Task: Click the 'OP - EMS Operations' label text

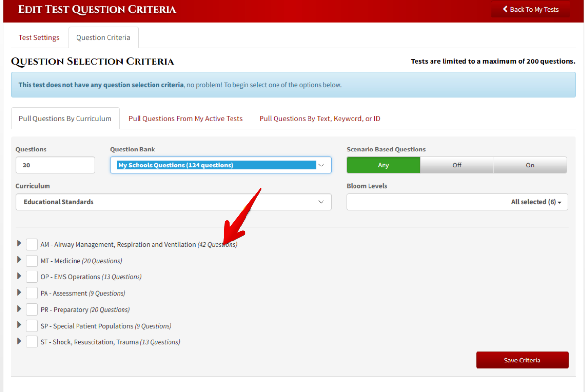Action: (70, 277)
